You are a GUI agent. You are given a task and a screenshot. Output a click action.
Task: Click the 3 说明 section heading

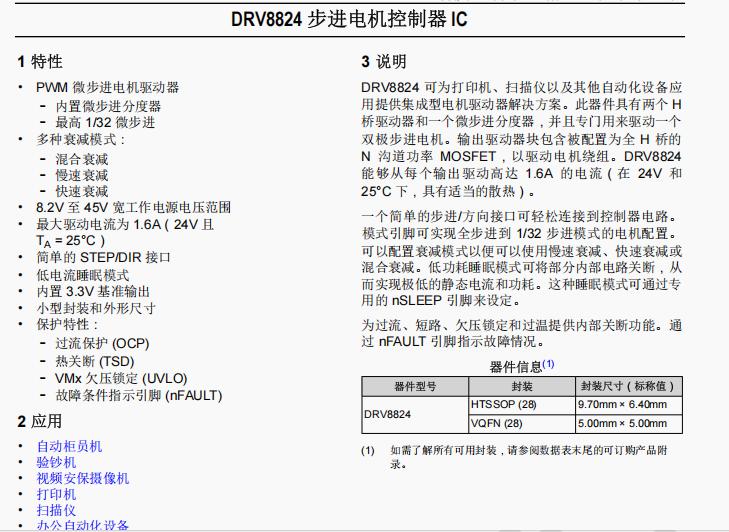[x=384, y=62]
